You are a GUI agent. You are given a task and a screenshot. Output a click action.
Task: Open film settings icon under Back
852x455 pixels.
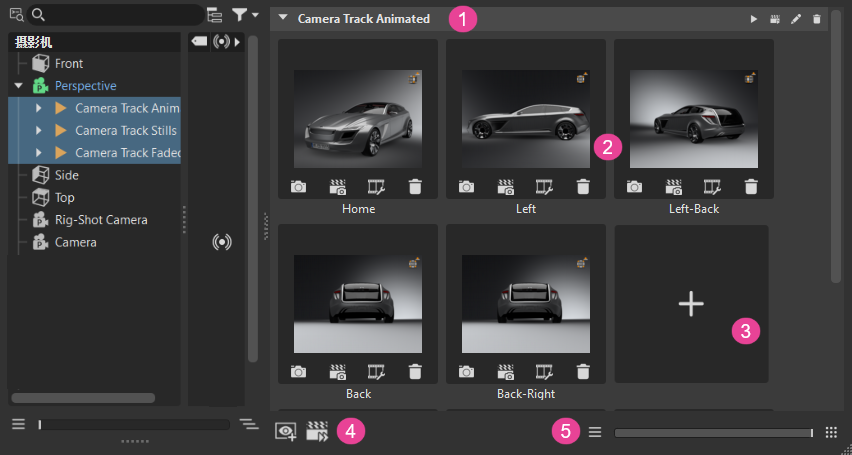(x=377, y=372)
